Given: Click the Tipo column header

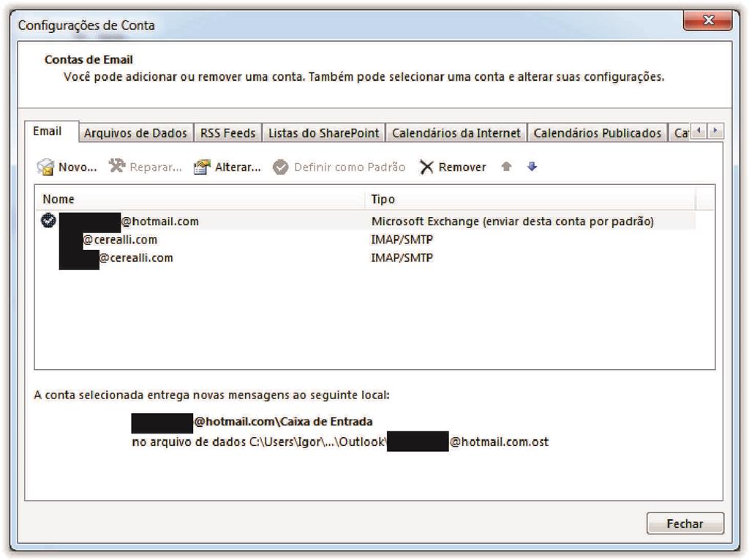Looking at the screenshot, I should point(531,199).
